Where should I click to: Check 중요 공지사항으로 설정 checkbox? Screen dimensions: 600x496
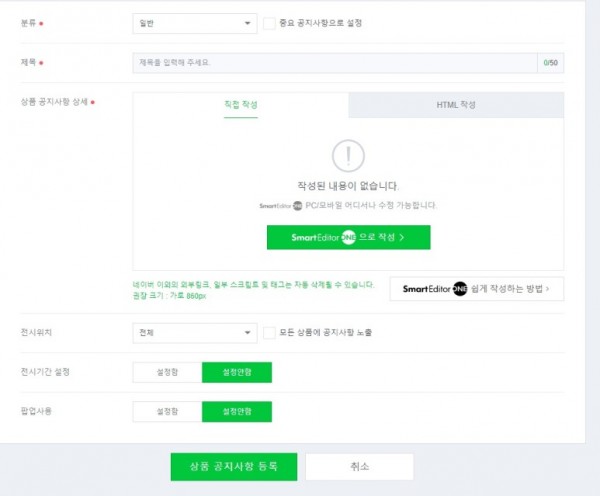point(269,23)
